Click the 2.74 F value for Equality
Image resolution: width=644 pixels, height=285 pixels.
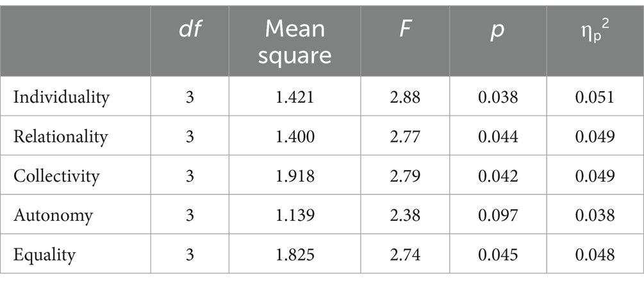(405, 255)
